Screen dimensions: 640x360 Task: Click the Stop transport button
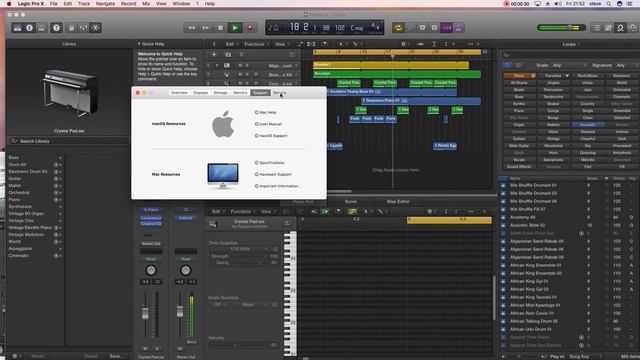tap(220, 28)
